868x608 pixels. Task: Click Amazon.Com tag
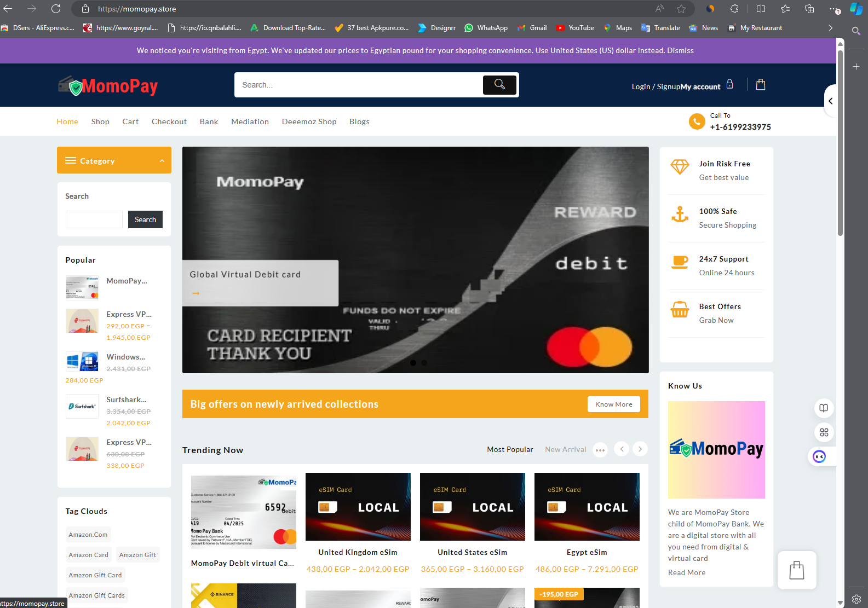point(88,535)
